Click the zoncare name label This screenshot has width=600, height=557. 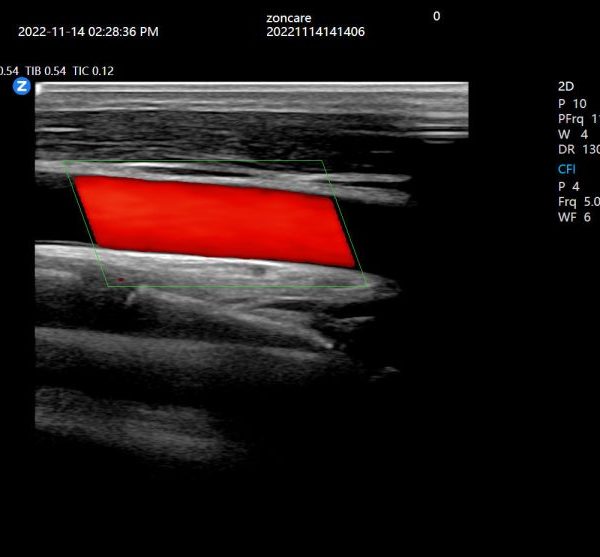pos(289,18)
